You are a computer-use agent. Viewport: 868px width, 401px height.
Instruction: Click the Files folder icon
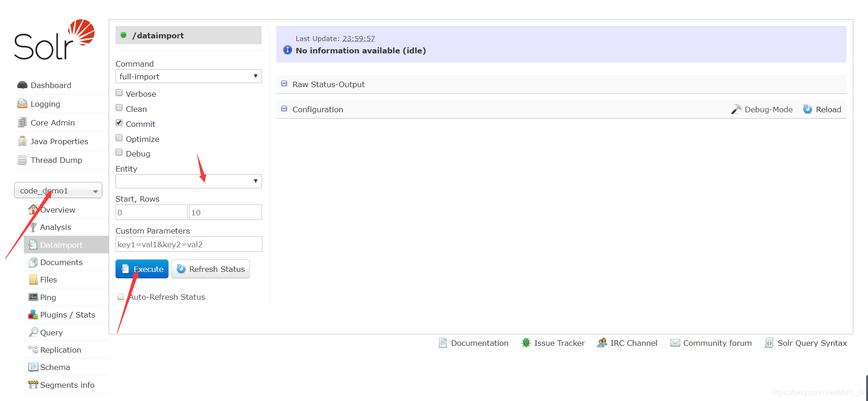[x=33, y=279]
